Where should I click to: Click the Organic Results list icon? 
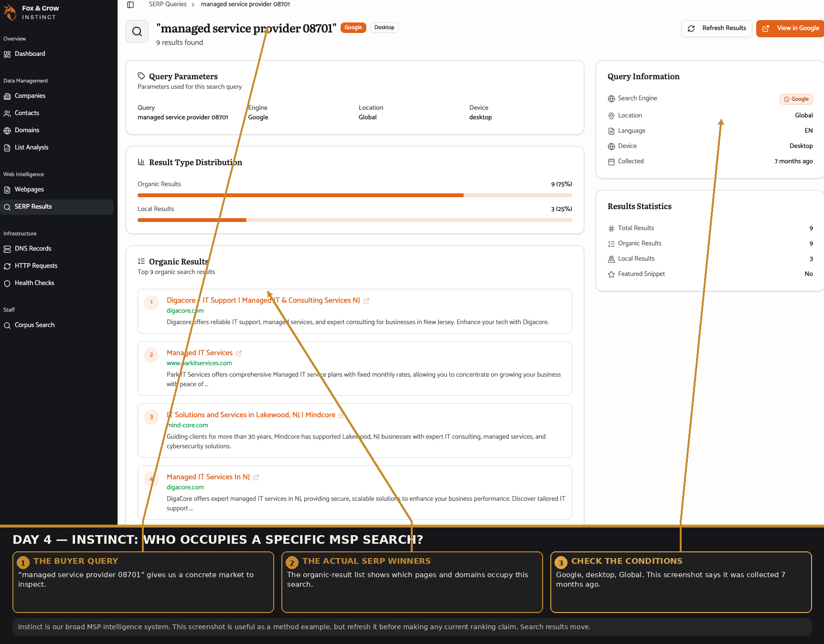tap(141, 261)
